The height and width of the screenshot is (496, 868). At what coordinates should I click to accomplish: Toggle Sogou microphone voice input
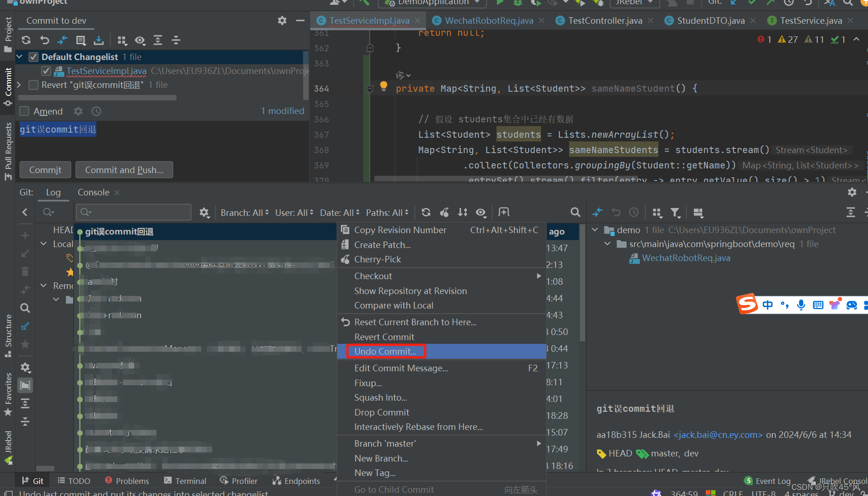801,305
